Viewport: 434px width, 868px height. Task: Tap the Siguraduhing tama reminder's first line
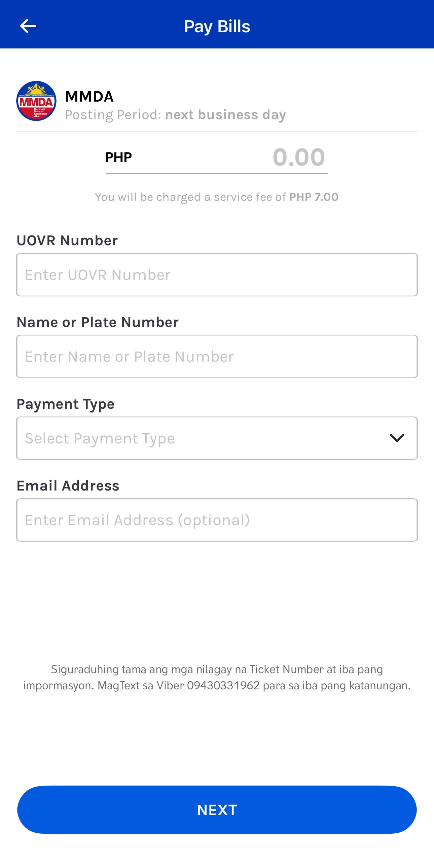click(x=217, y=669)
